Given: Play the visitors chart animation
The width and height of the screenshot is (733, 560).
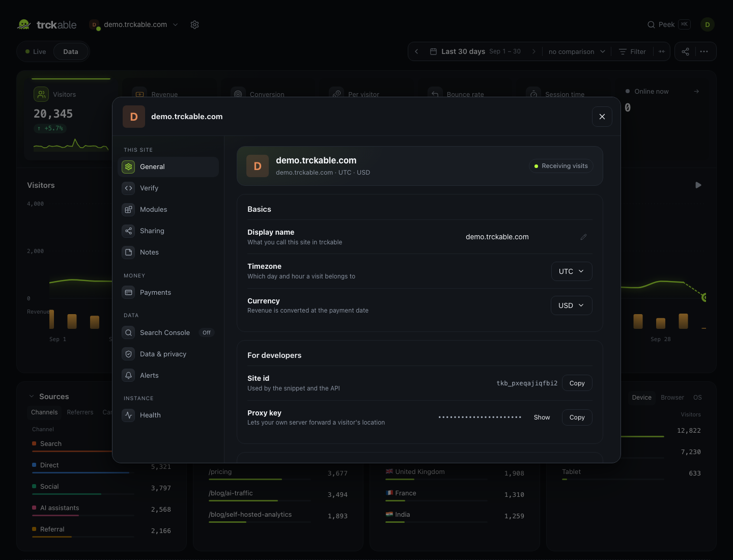Looking at the screenshot, I should pos(698,185).
